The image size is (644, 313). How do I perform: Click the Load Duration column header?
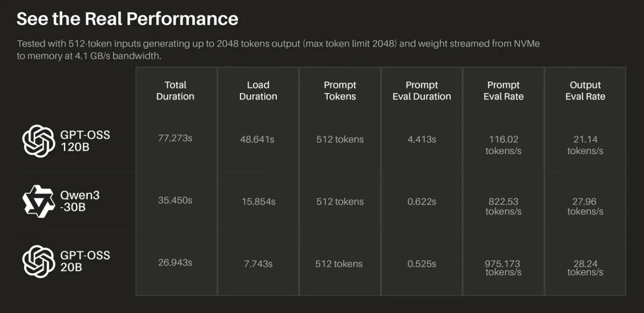click(258, 91)
